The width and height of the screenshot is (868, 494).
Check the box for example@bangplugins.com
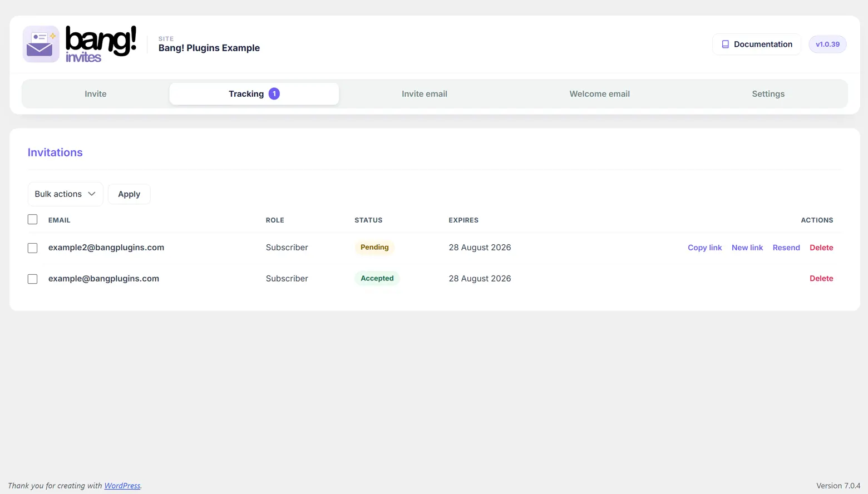[32, 279]
